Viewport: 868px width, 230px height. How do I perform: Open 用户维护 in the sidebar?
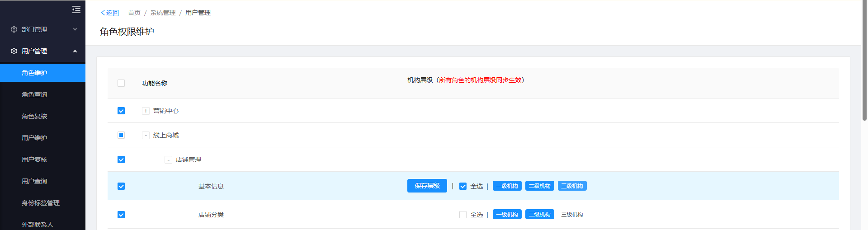click(34, 138)
